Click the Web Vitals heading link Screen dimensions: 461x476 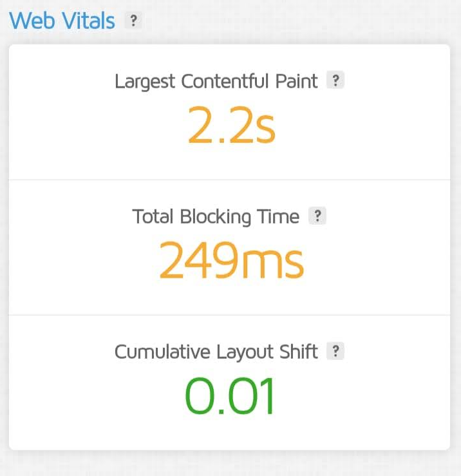tap(62, 21)
